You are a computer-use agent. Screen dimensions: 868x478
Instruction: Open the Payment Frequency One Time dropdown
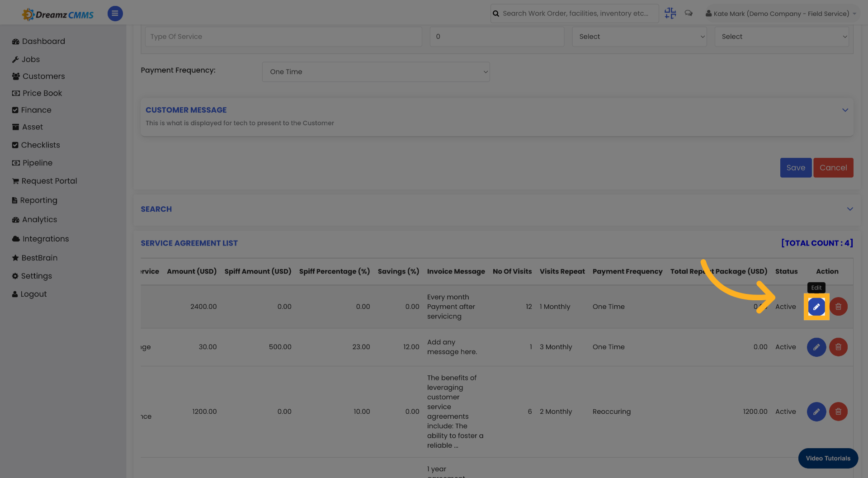tap(376, 72)
